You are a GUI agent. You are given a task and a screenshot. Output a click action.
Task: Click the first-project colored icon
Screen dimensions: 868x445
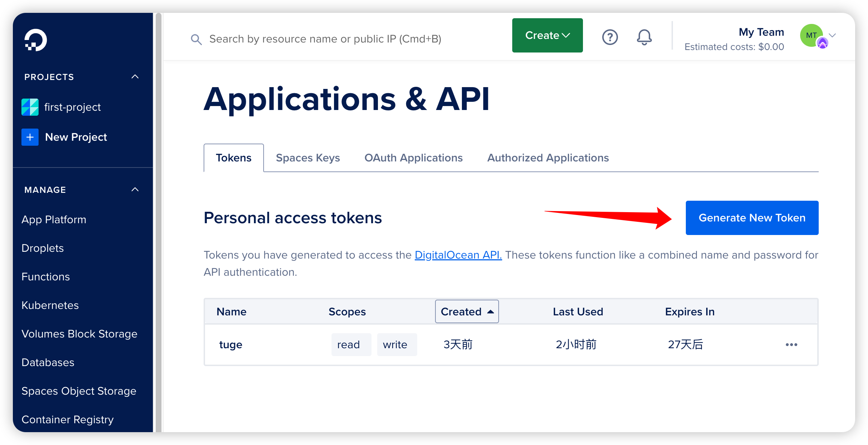click(x=30, y=107)
